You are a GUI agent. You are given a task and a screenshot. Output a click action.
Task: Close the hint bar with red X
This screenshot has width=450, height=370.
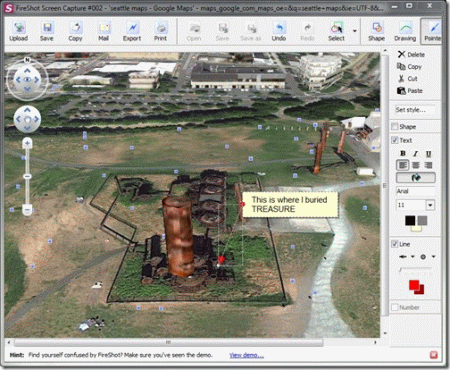(x=434, y=355)
